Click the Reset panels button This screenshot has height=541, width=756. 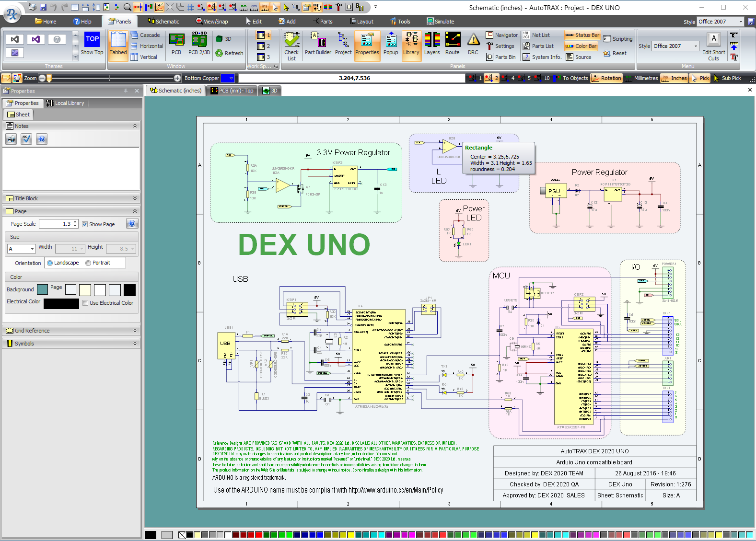click(x=615, y=53)
